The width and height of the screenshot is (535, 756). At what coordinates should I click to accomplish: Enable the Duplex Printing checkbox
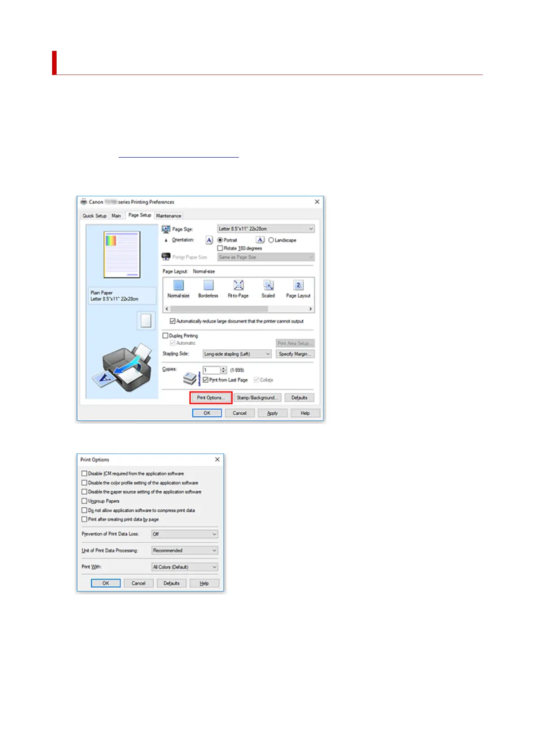pos(165,335)
